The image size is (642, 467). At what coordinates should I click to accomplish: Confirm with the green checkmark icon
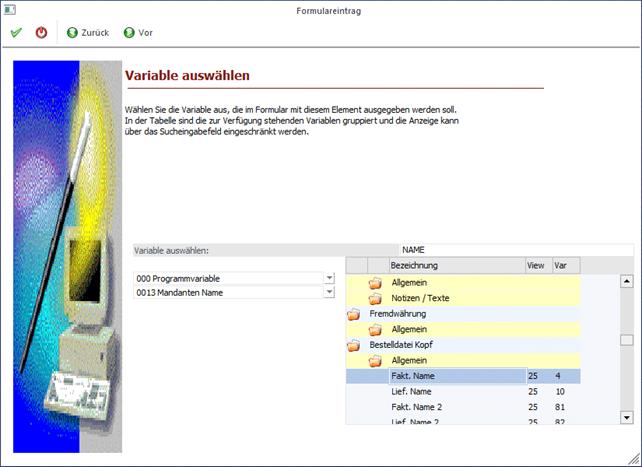[x=16, y=33]
